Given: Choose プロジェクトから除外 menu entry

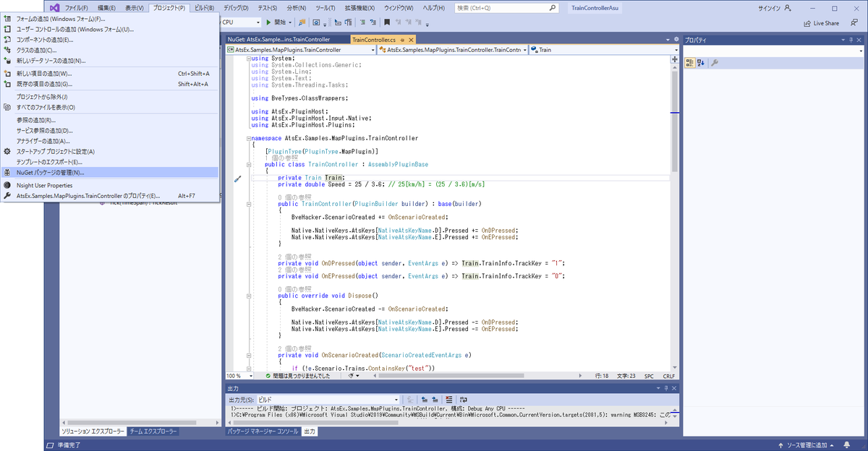Looking at the screenshot, I should pos(110,97).
